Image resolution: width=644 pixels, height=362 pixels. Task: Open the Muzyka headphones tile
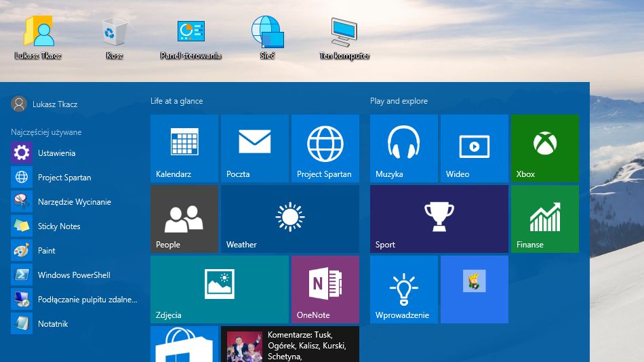click(404, 148)
